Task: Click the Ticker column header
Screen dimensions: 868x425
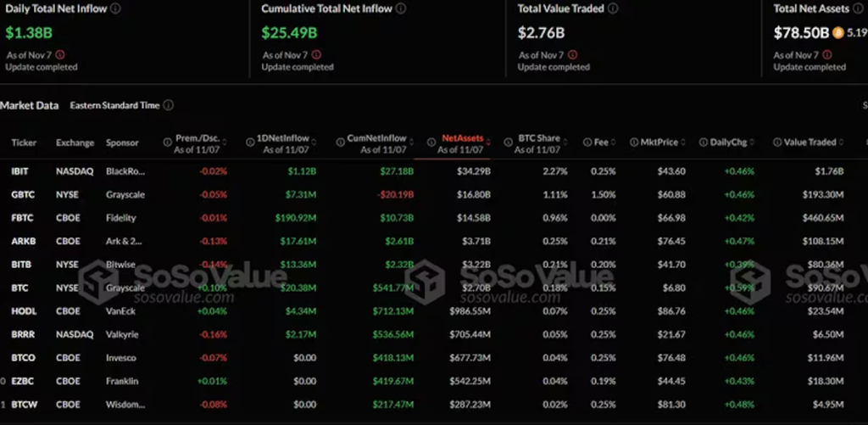Action: (24, 143)
